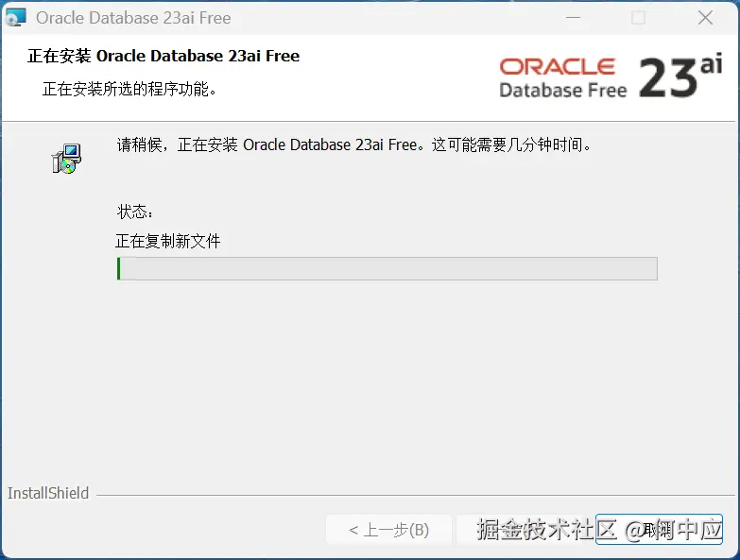This screenshot has width=740, height=560.
Task: Click the computer-and-disc setup icon
Action: coord(66,159)
